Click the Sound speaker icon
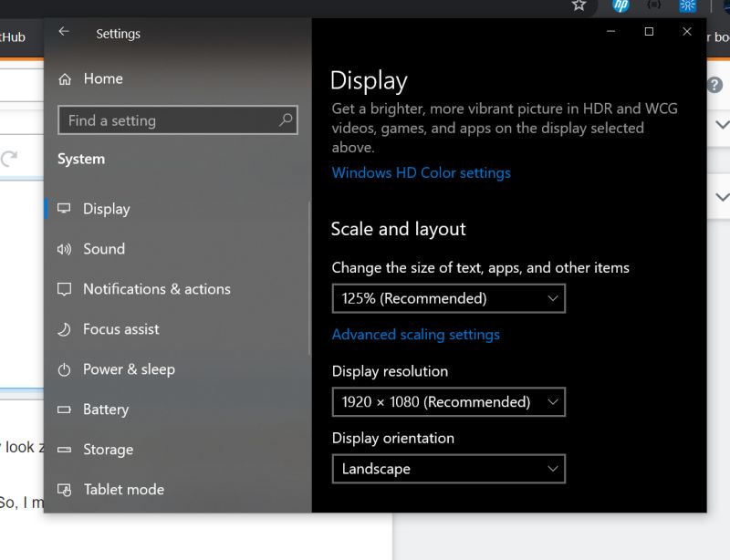This screenshot has width=730, height=560. (64, 250)
